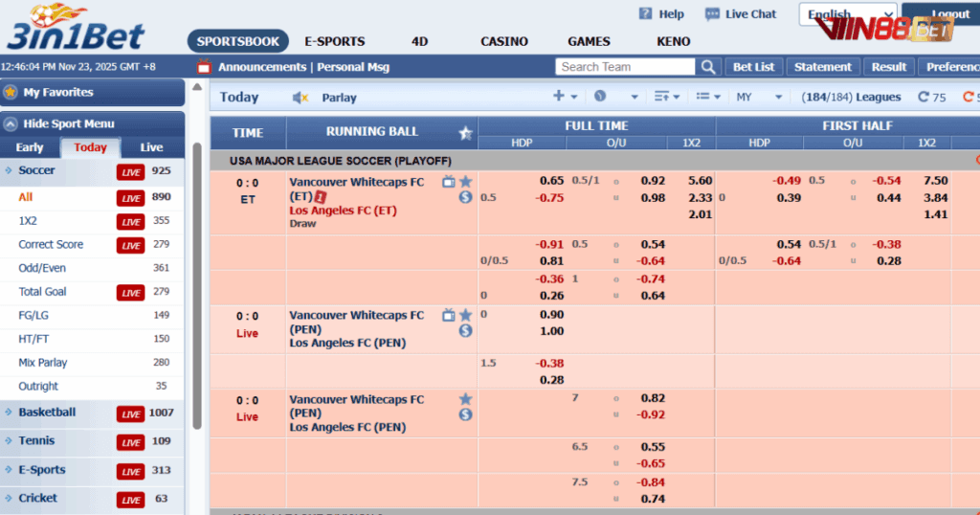Click the Help question mark icon
This screenshot has height=515, width=980.
point(645,14)
